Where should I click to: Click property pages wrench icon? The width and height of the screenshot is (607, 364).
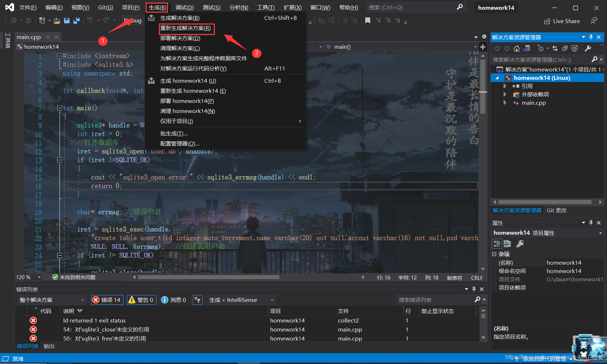pos(520,244)
